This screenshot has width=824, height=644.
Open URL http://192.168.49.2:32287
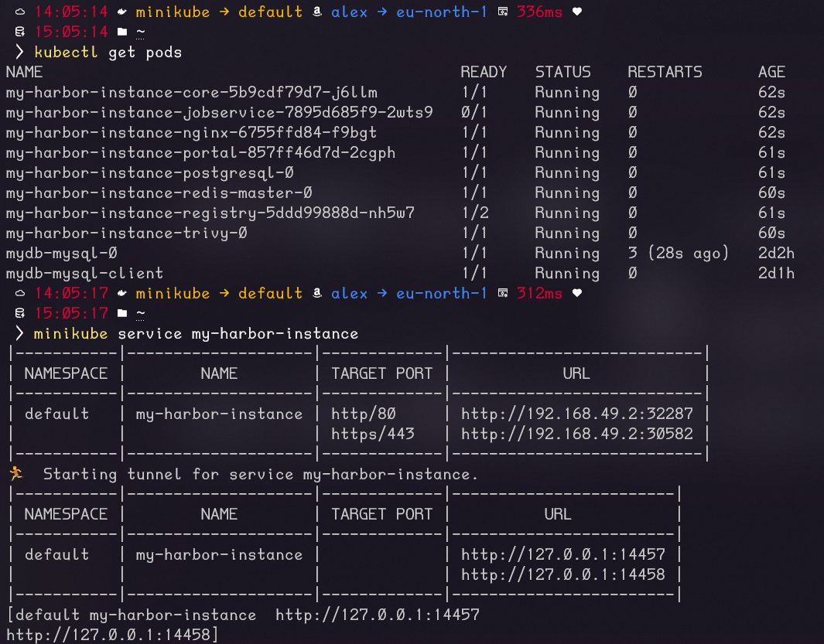(577, 414)
